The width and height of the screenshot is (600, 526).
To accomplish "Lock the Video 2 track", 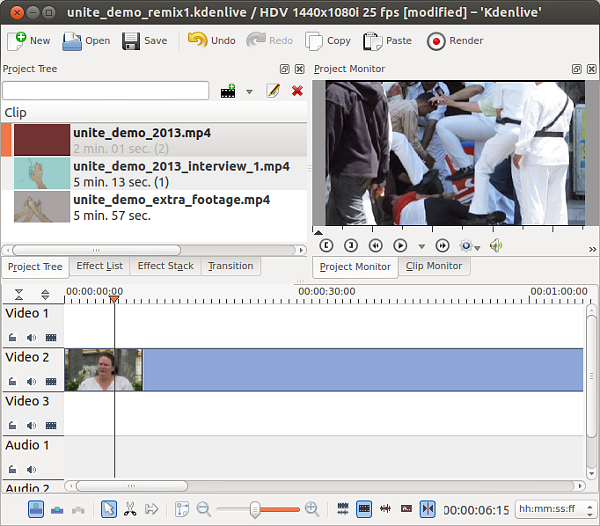I will (13, 381).
